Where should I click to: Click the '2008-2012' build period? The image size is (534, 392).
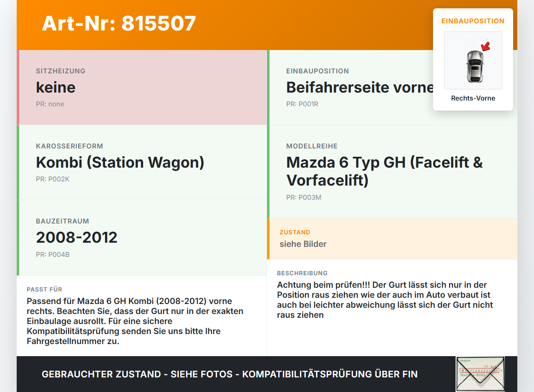(77, 237)
